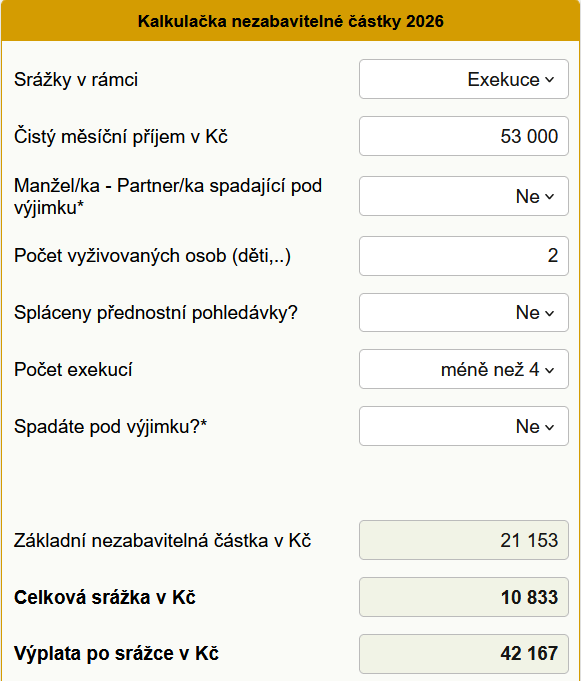Focus the Počet vyživovaných osob field
Viewport: 581px width, 681px height.
pos(464,256)
